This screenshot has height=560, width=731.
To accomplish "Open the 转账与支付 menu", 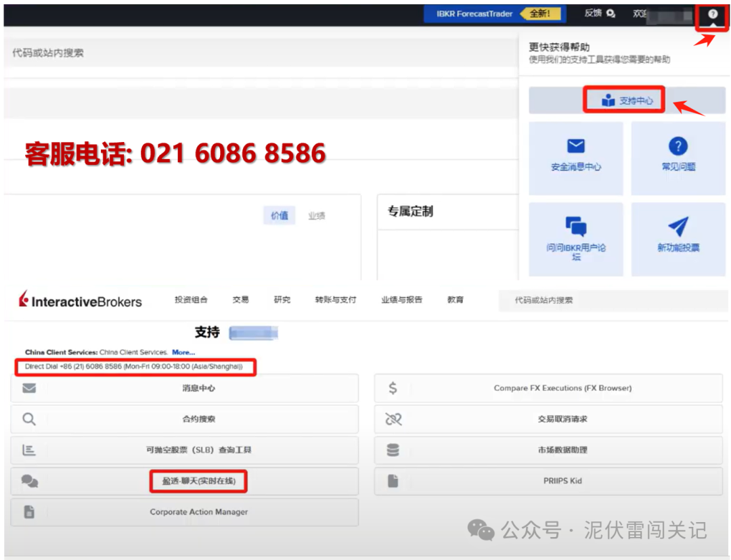I will point(336,300).
